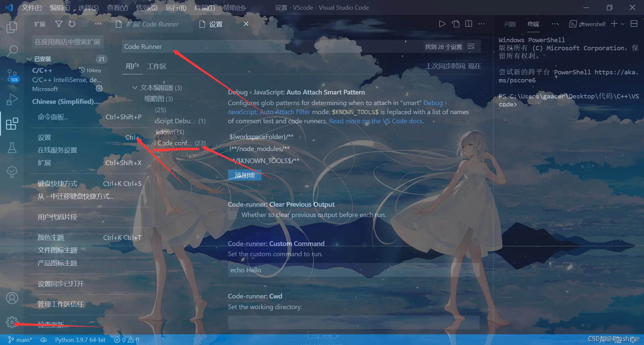Click the 添加项 add item button

click(245, 175)
